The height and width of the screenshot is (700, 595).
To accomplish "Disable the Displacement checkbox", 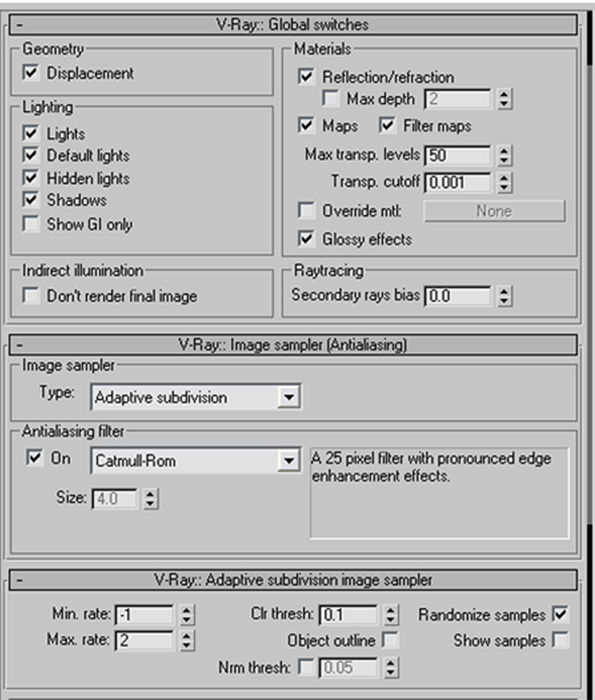I will point(31,73).
